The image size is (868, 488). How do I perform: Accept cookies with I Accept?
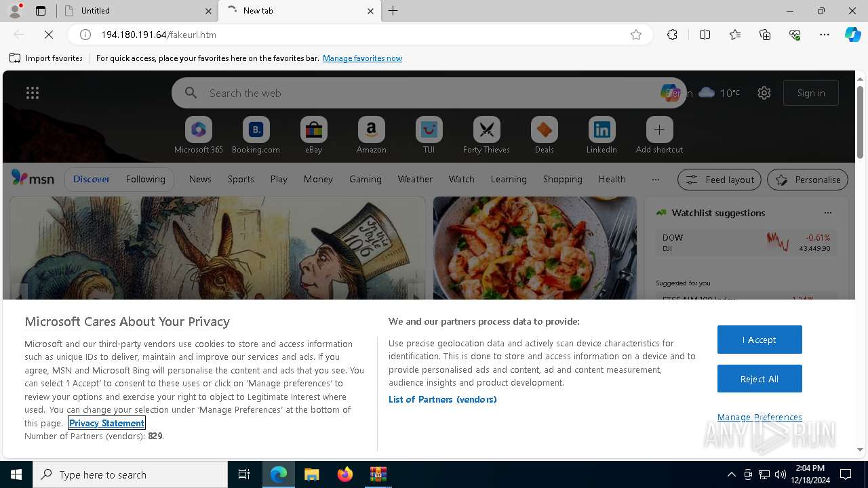759,340
